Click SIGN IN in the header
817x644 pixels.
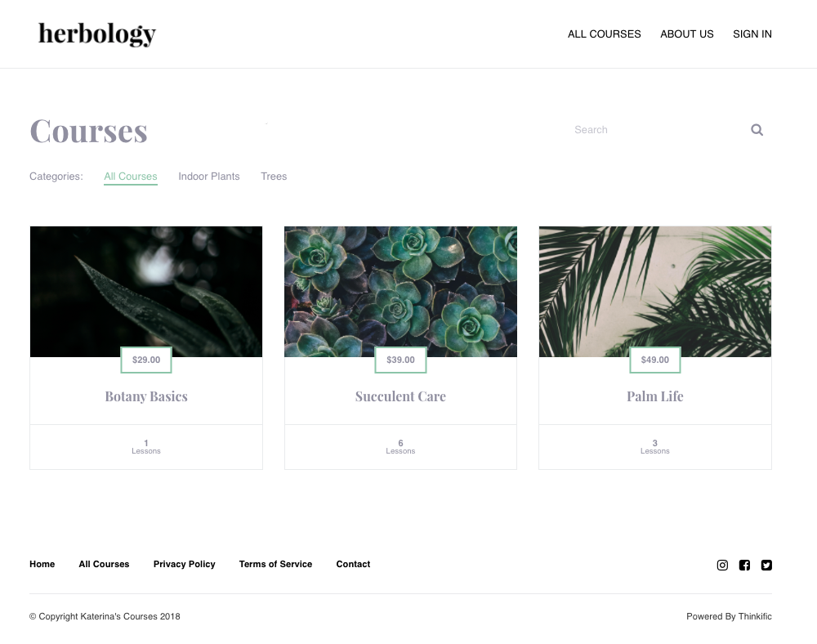click(x=752, y=34)
